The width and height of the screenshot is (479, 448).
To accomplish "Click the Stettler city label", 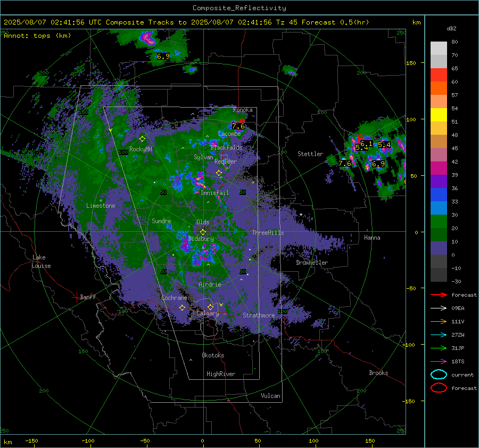I will 310,154.
